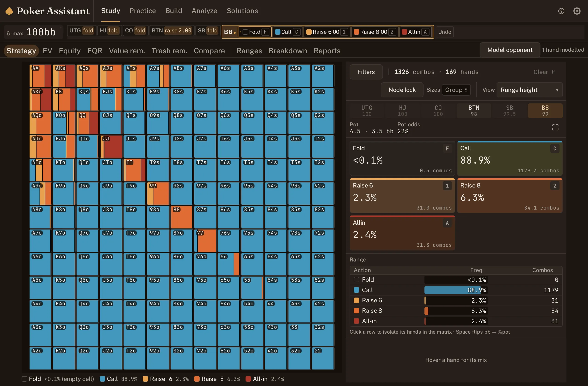Click the Fold <0.1% action card
Viewport: 588px width, 386px height.
click(402, 158)
